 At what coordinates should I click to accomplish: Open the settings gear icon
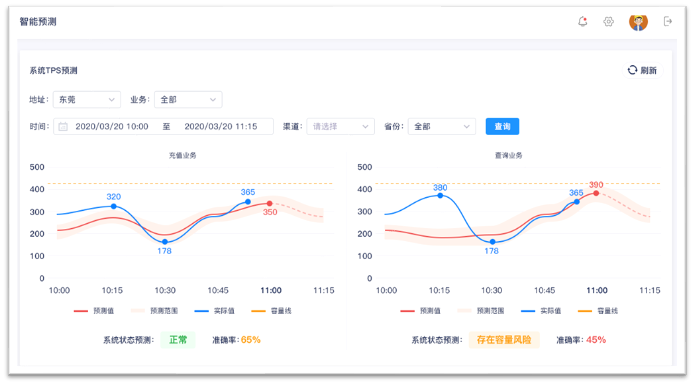point(609,21)
